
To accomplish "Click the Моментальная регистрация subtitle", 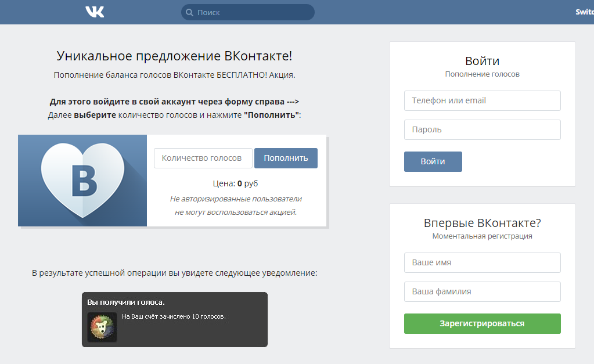I will (483, 236).
